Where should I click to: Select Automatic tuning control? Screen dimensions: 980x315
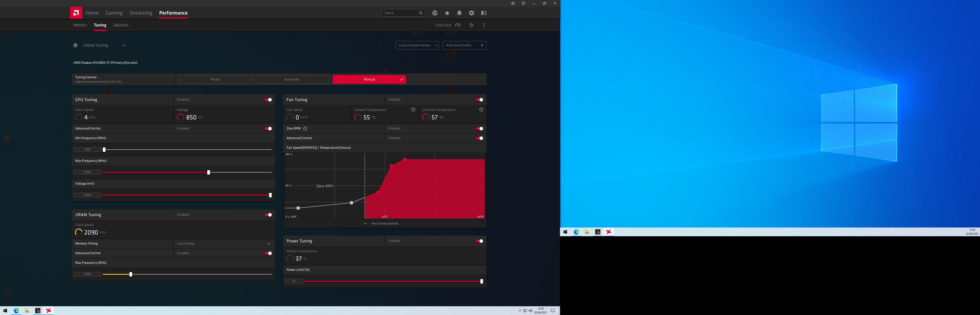(x=292, y=79)
